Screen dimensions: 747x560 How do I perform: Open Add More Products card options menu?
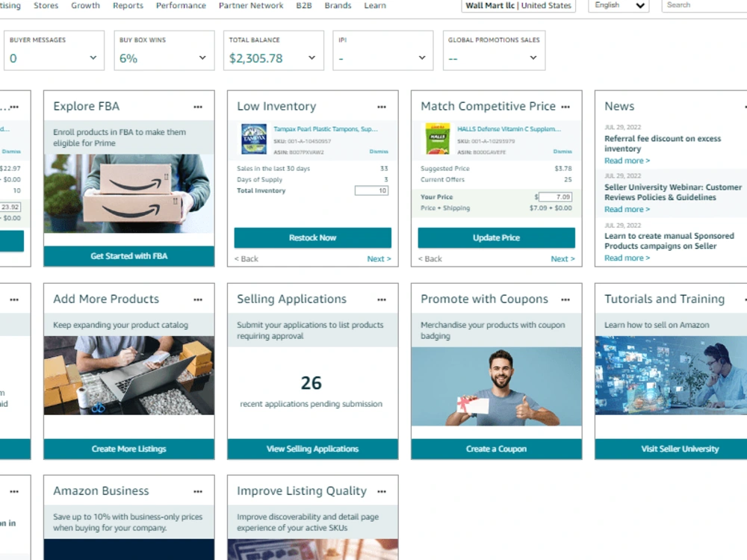(x=198, y=299)
